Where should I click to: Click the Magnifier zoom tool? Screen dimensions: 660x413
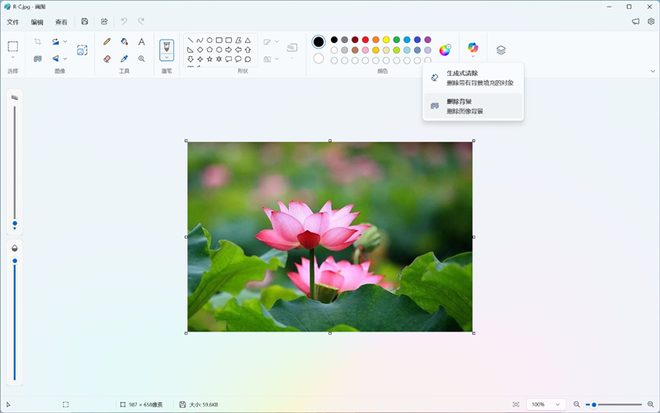click(141, 59)
